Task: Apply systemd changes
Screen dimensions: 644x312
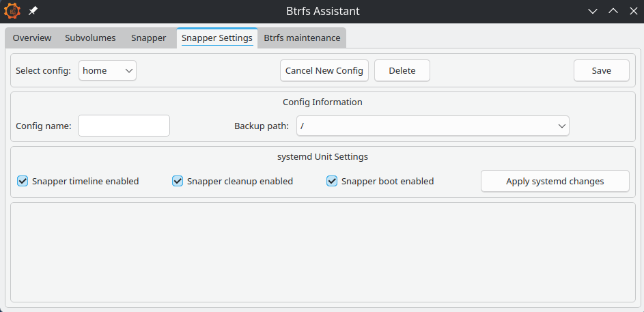Action: 555,181
